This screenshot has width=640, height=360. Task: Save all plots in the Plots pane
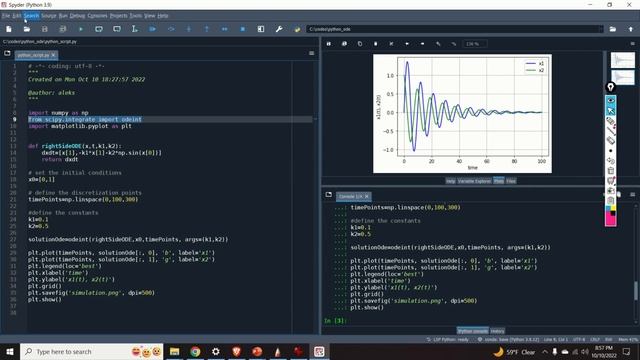click(x=344, y=44)
